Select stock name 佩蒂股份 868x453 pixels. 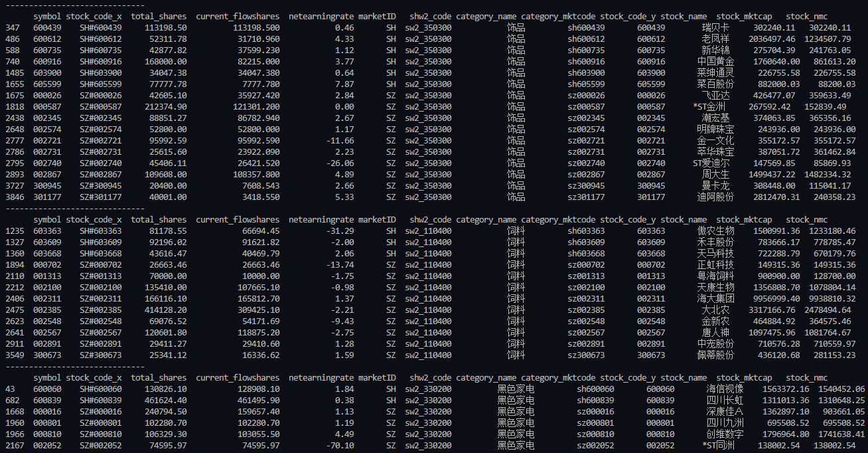coord(715,355)
